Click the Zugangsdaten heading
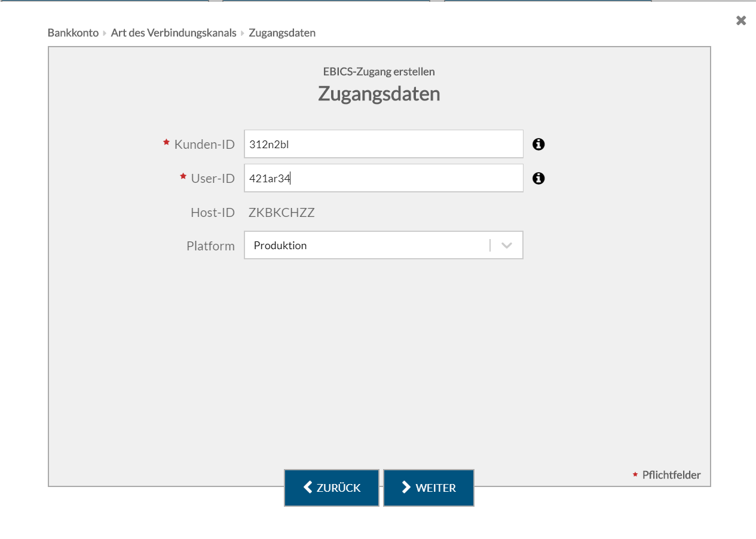 pos(379,94)
